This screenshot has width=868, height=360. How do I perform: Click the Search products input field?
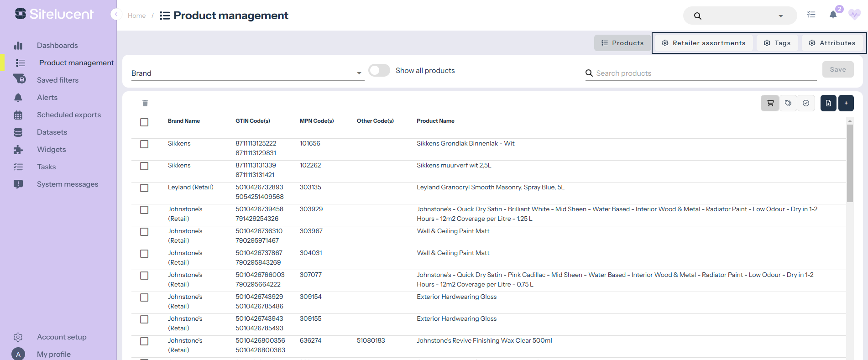(x=705, y=73)
